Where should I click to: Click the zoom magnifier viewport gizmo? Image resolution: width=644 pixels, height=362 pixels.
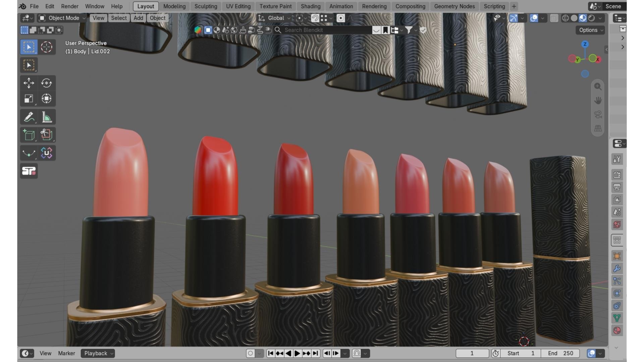[x=598, y=86]
